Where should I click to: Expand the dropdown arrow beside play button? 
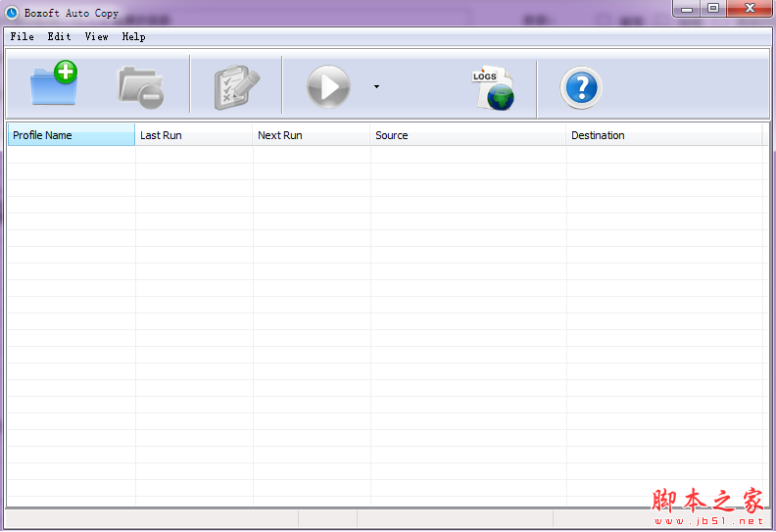376,87
